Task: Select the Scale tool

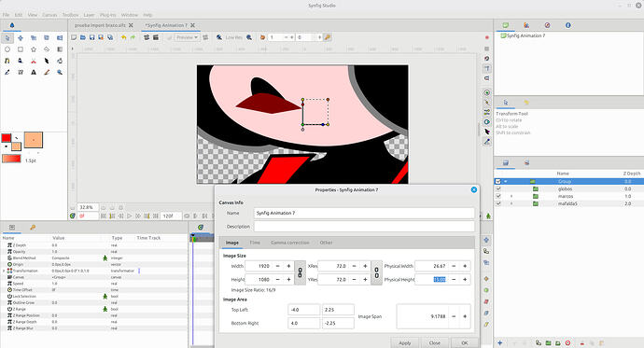Action: tap(34, 37)
